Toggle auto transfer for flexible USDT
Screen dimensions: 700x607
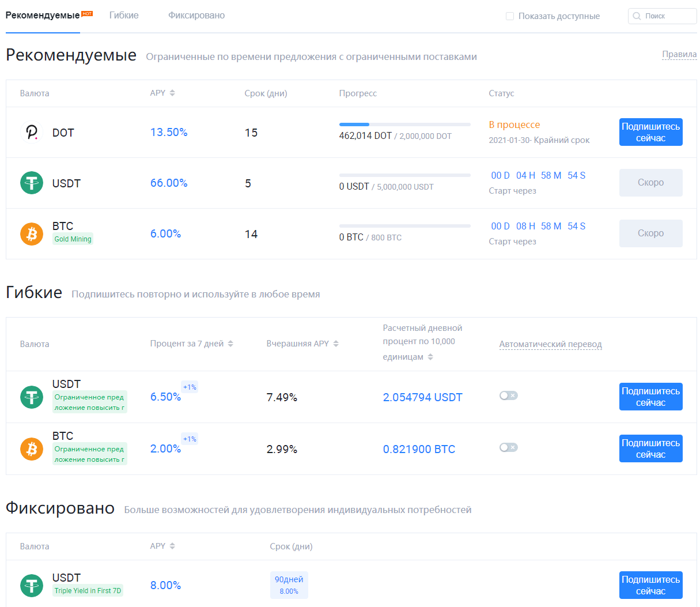[x=508, y=395]
